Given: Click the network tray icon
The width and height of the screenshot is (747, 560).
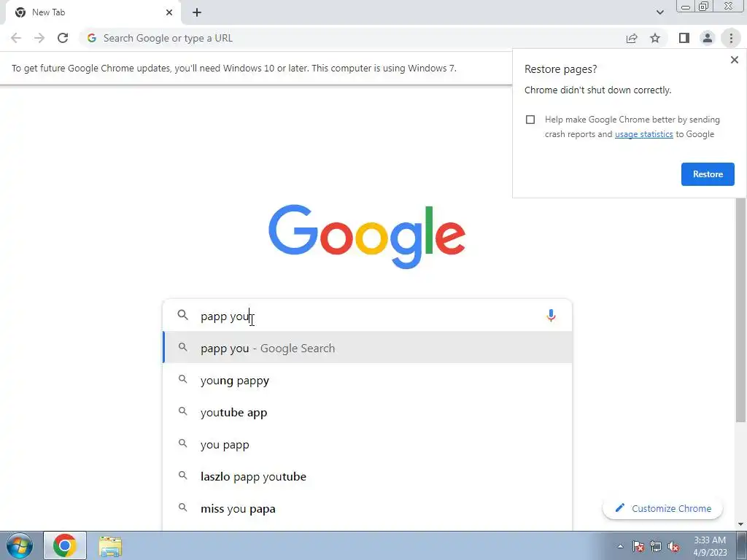Looking at the screenshot, I should point(656,546).
